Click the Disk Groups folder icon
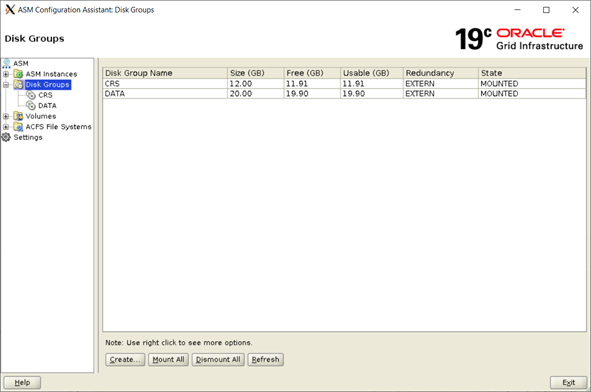 click(x=18, y=84)
